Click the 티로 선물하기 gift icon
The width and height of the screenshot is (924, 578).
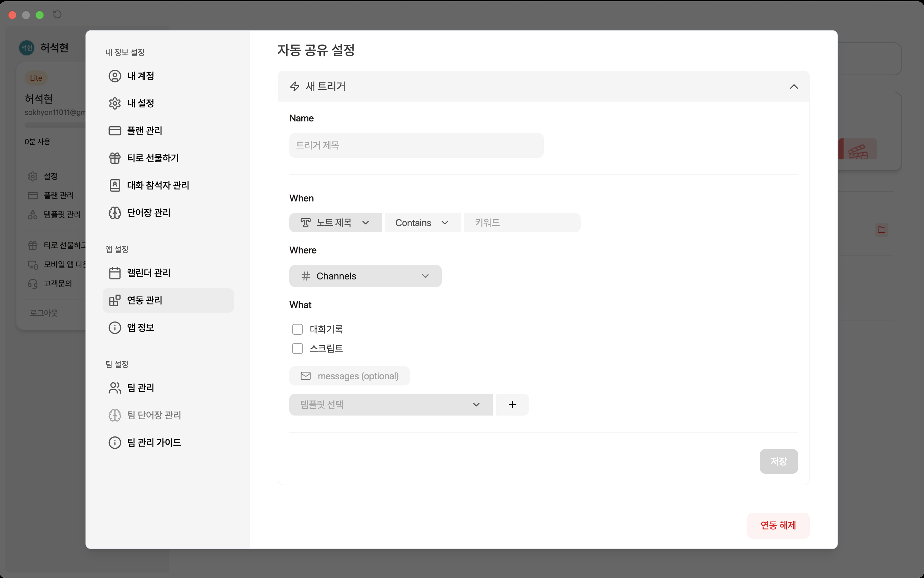pos(115,158)
